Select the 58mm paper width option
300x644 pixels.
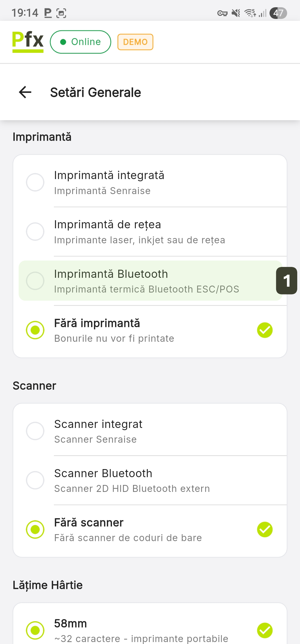(35, 630)
